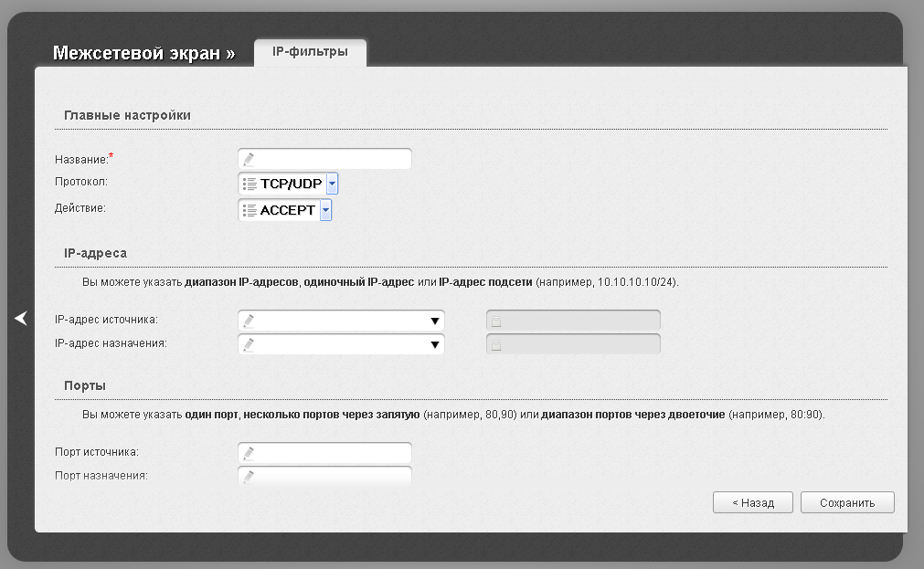The image size is (924, 569).
Task: Click pencil icon in Название field
Action: click(249, 159)
